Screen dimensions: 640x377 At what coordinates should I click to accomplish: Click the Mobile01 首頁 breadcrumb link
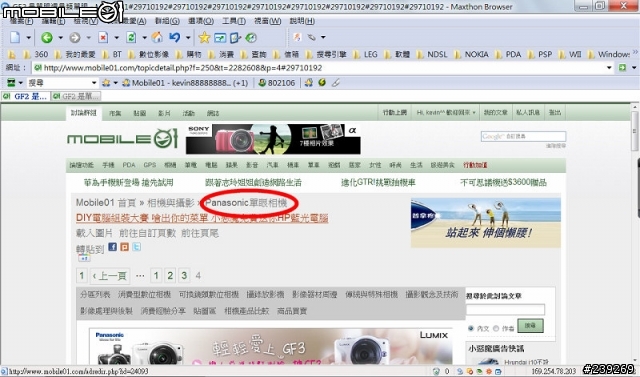tap(106, 203)
